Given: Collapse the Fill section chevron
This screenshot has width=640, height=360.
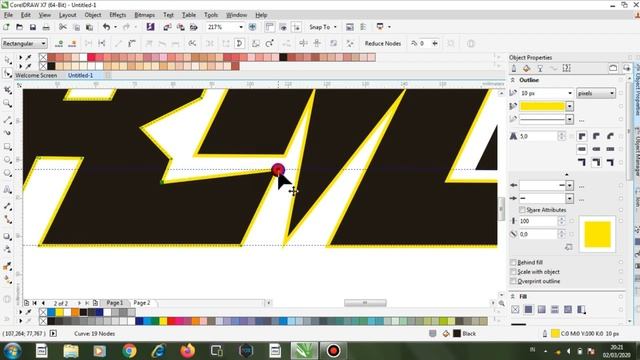Looking at the screenshot, I should pyautogui.click(x=513, y=296).
